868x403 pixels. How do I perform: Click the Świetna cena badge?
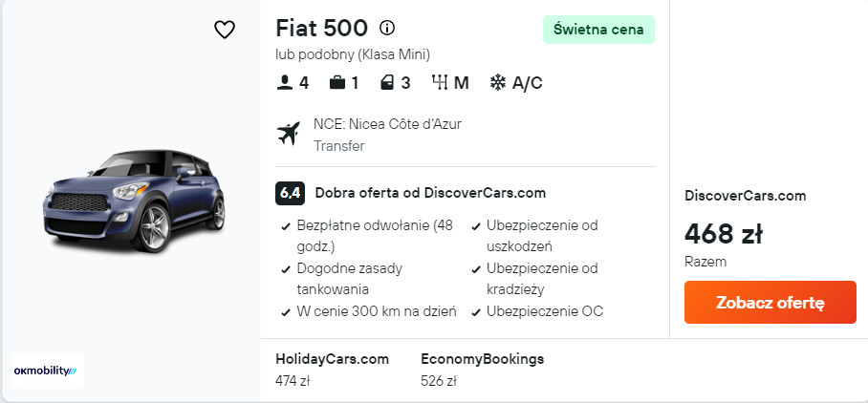598,30
